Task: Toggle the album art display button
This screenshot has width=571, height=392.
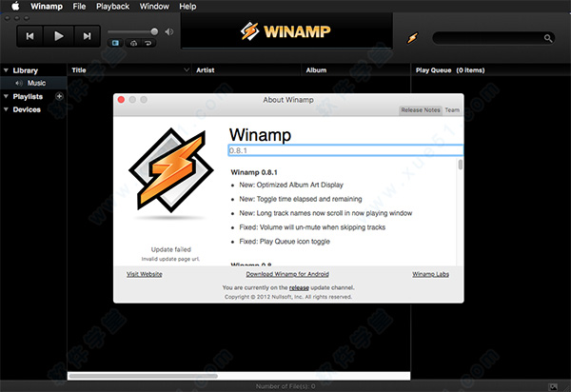Action: coord(115,44)
